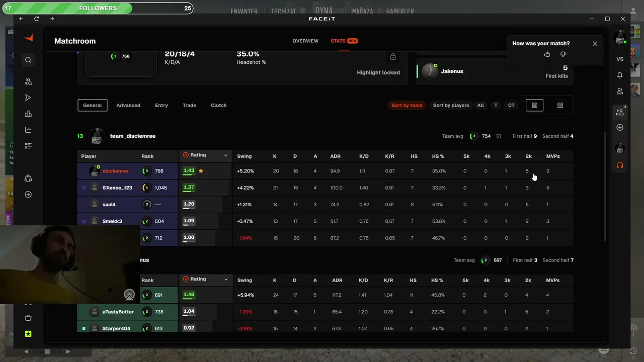Select the Entry stats tab
Viewport: 644px width, 362px height.
tap(162, 105)
